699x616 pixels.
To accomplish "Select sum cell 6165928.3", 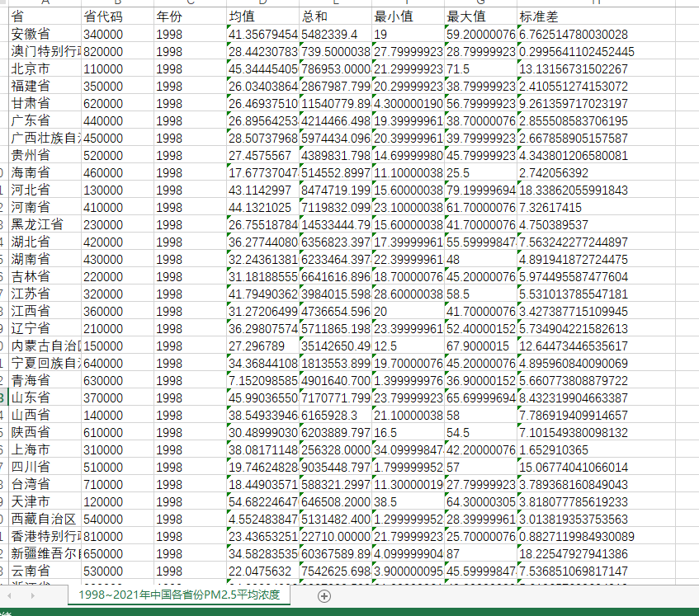I will (x=336, y=415).
